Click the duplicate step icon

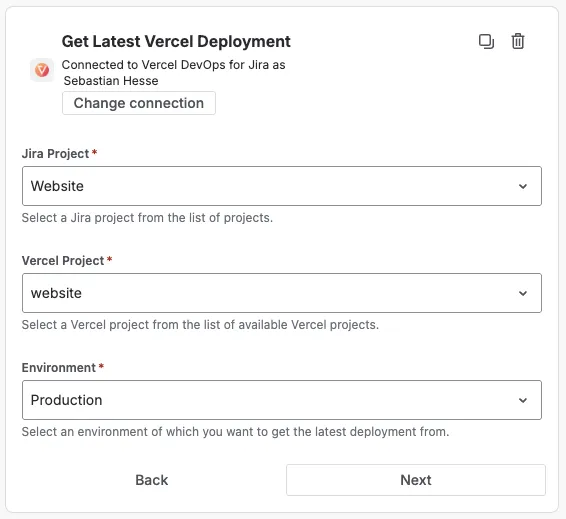tap(486, 41)
